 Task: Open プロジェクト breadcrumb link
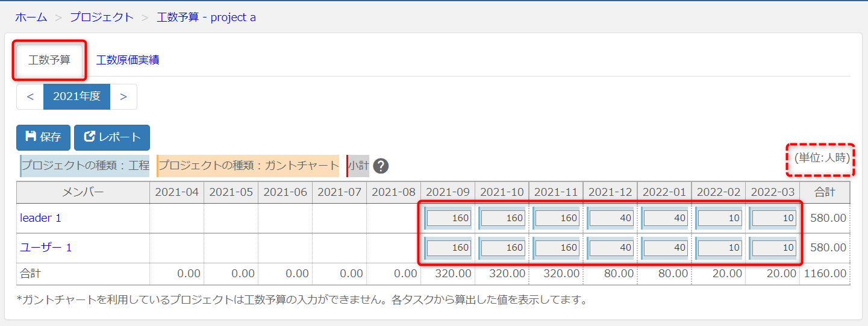(102, 17)
